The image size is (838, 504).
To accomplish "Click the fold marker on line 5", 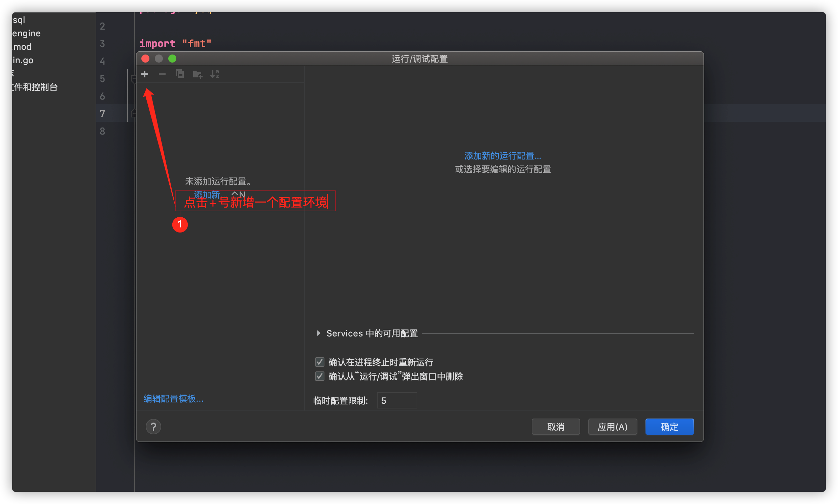I will 133,79.
